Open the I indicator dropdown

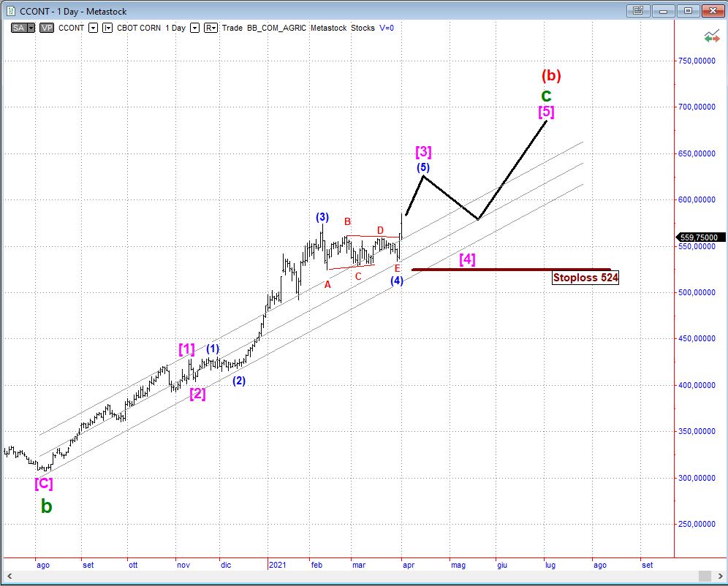click(107, 28)
